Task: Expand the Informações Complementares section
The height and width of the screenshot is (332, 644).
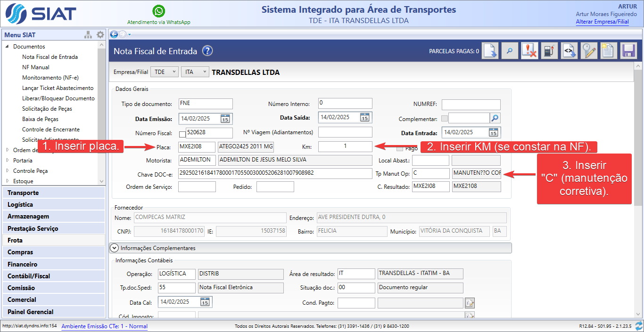Action: point(114,248)
